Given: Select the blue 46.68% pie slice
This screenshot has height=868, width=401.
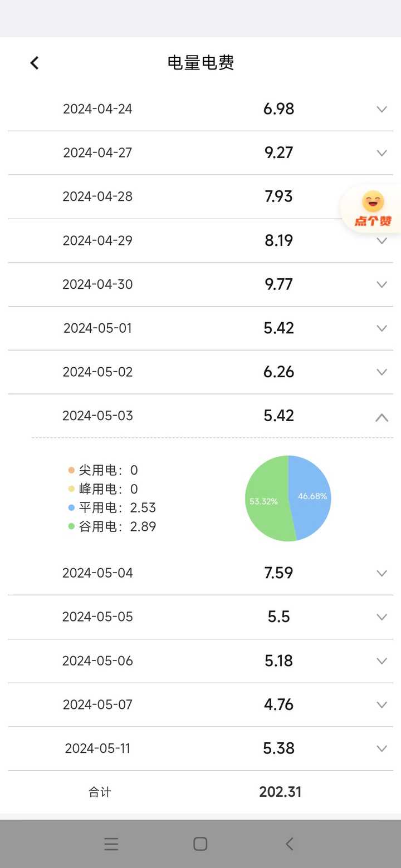Looking at the screenshot, I should pos(311,496).
